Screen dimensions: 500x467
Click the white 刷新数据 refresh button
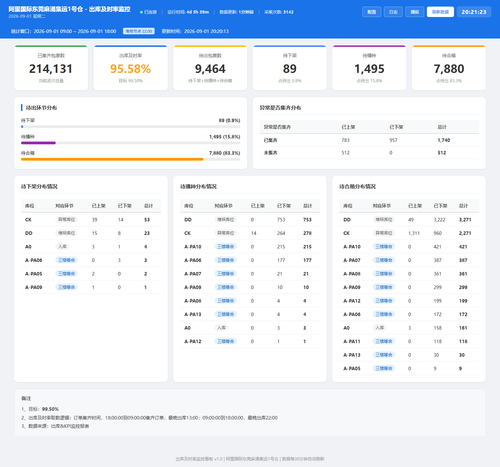pyautogui.click(x=440, y=12)
